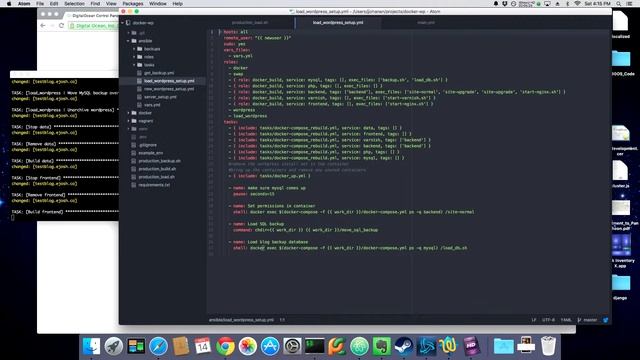Open the Apple menu
Screen dimensions: 640x360
coord(9,4)
